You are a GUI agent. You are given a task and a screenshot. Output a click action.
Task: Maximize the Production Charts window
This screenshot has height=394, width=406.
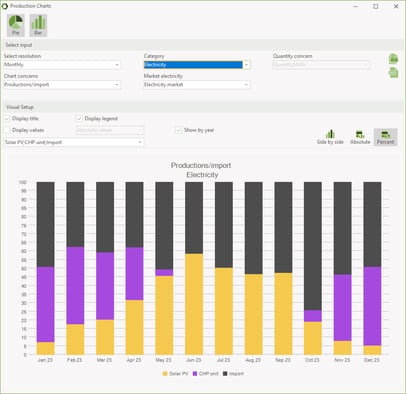point(376,6)
